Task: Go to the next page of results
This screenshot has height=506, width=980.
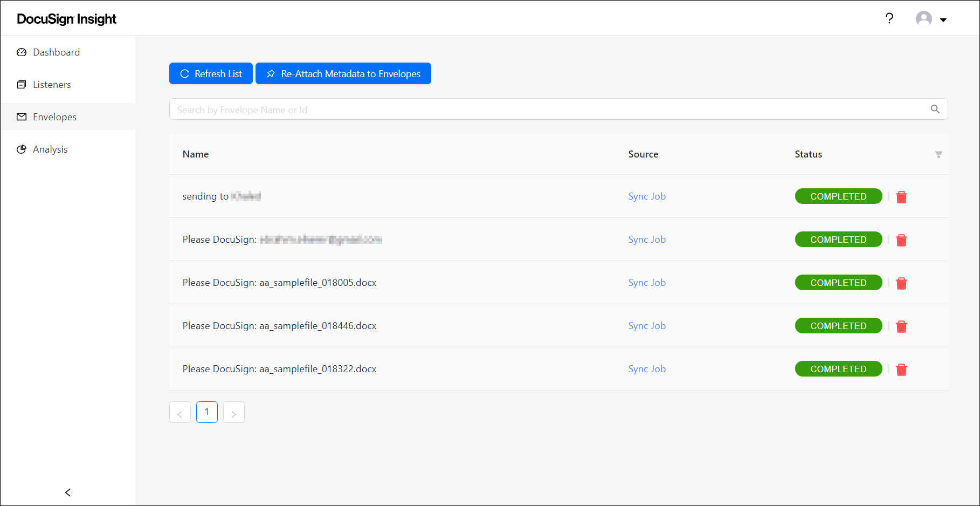Action: tap(233, 413)
